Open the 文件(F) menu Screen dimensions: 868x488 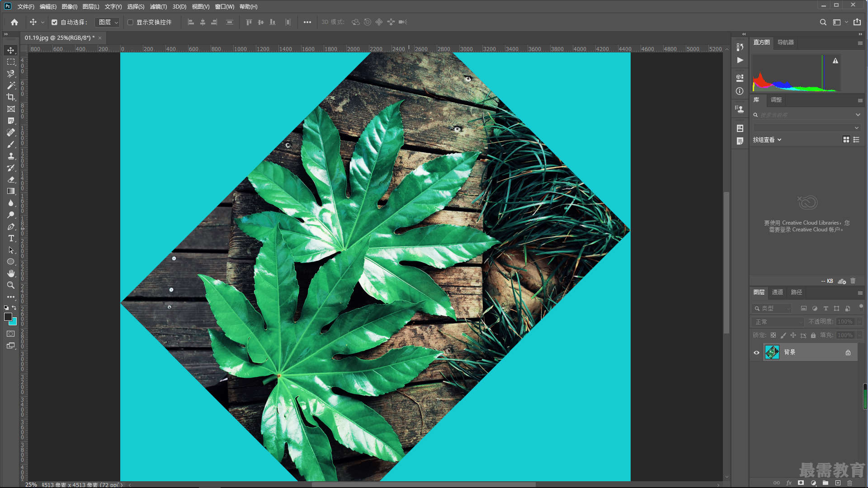26,6
